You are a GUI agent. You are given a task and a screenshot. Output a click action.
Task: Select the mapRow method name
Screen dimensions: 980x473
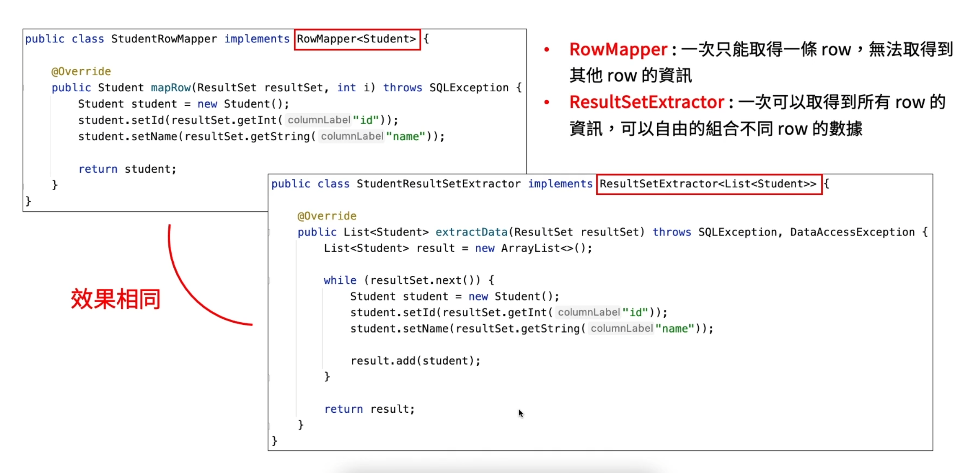pyautogui.click(x=171, y=88)
